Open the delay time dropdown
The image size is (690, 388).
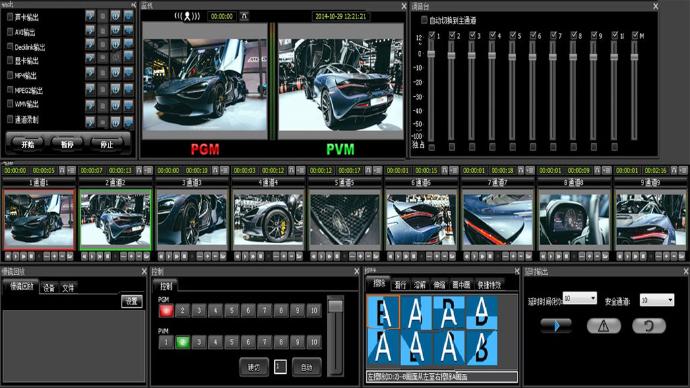pos(580,298)
